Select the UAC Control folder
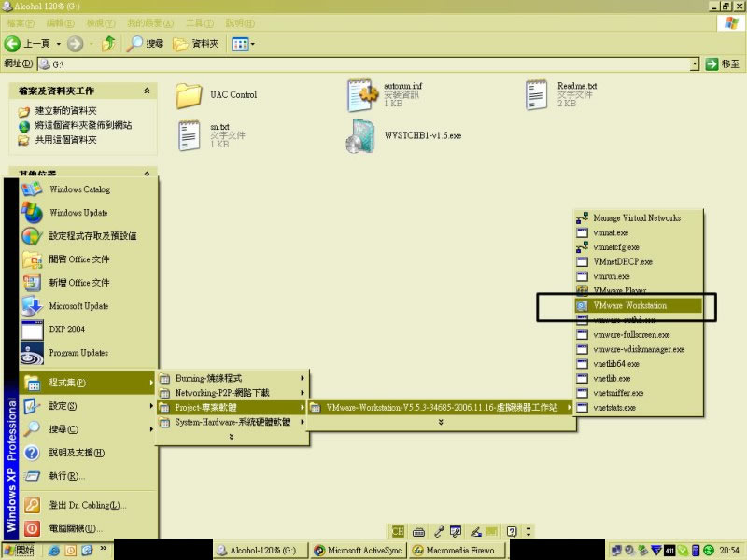Viewport: 747px width, 560px height. (x=217, y=95)
